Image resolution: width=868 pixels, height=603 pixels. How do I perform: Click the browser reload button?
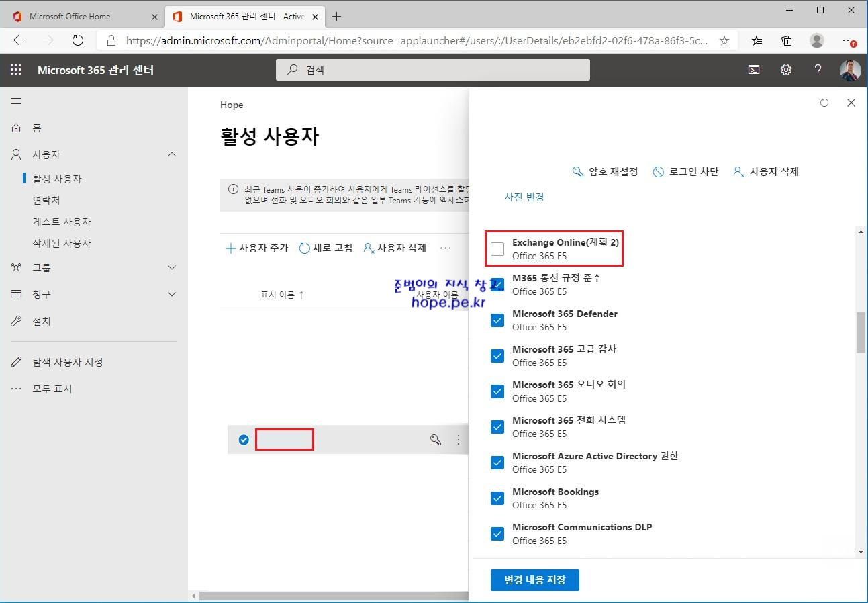pyautogui.click(x=78, y=40)
